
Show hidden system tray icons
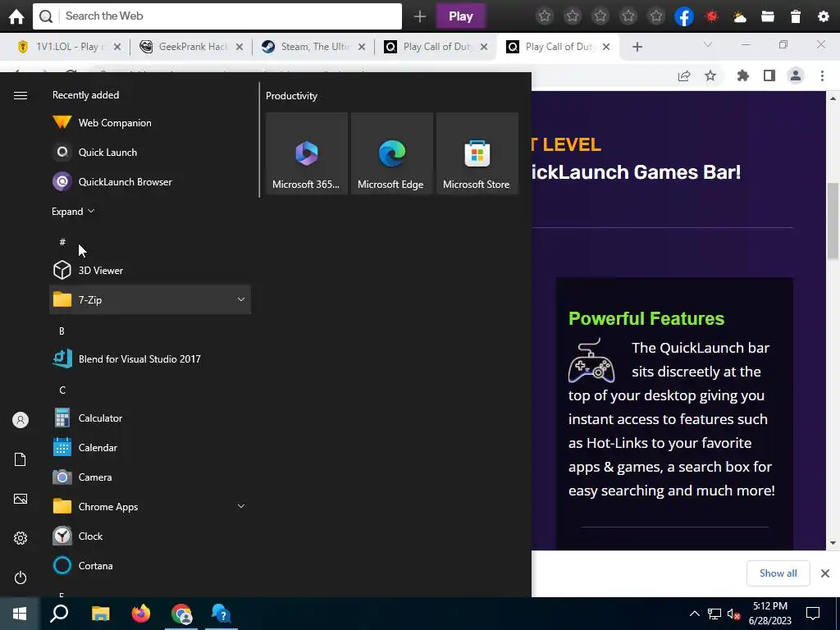(694, 614)
